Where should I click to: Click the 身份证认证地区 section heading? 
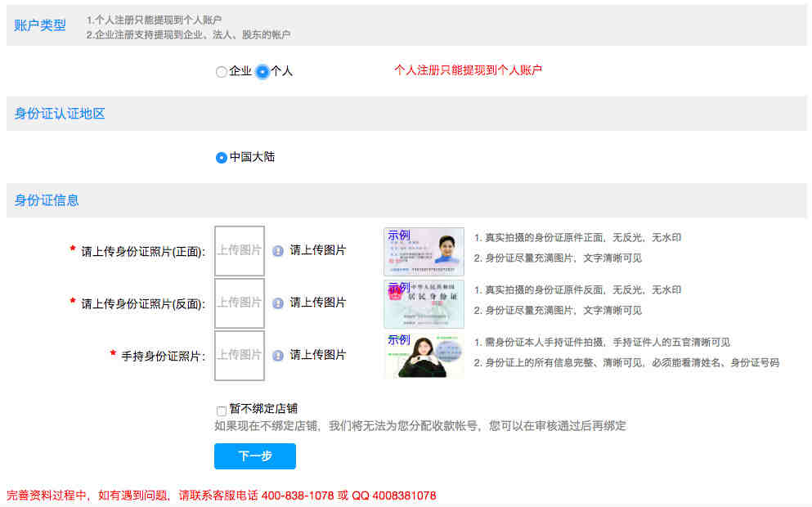60,114
